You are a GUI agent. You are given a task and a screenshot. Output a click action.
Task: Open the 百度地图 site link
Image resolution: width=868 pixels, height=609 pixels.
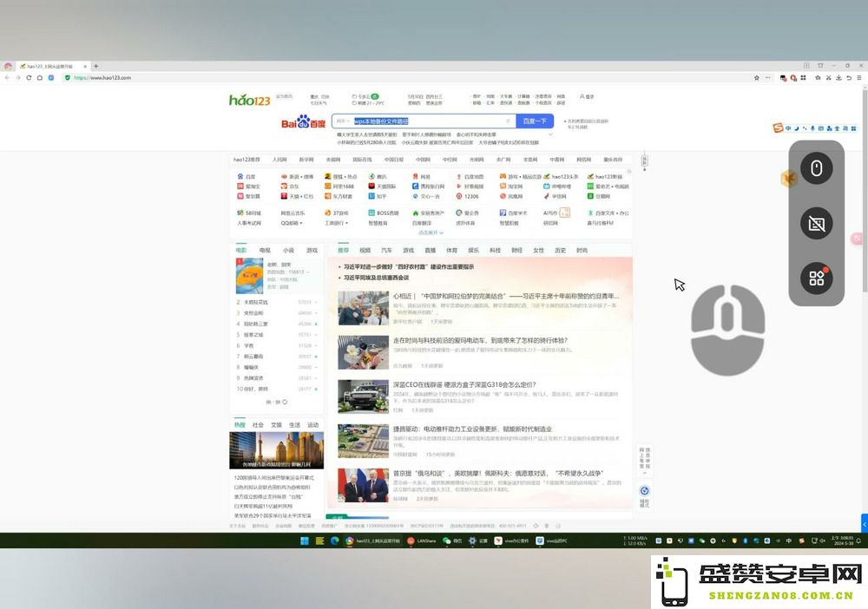[x=470, y=176]
